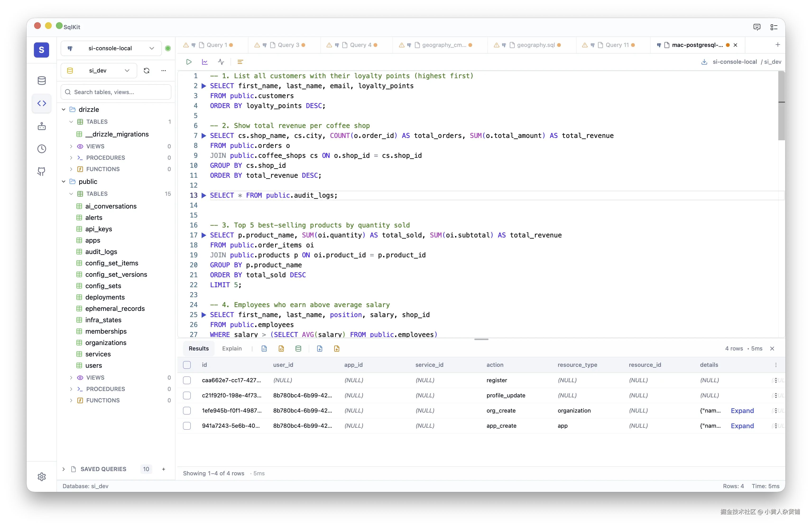Click the format SQL lines icon
812x527 pixels.
240,62
